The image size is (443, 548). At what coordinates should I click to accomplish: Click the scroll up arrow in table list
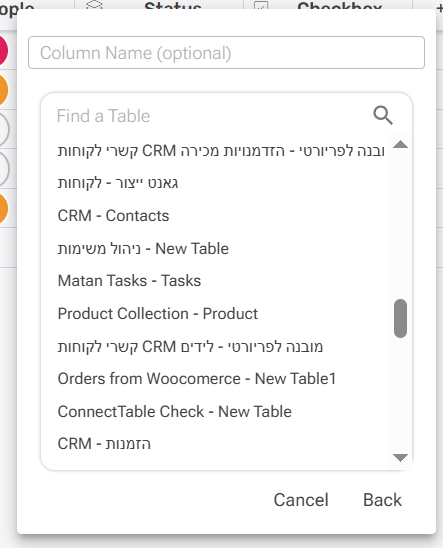[x=400, y=144]
